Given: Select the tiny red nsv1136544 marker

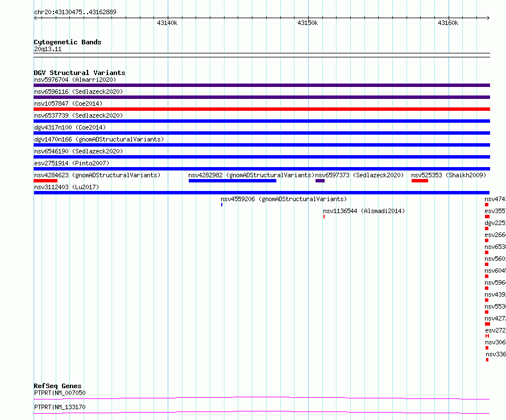Looking at the screenshot, I should 324,217.
